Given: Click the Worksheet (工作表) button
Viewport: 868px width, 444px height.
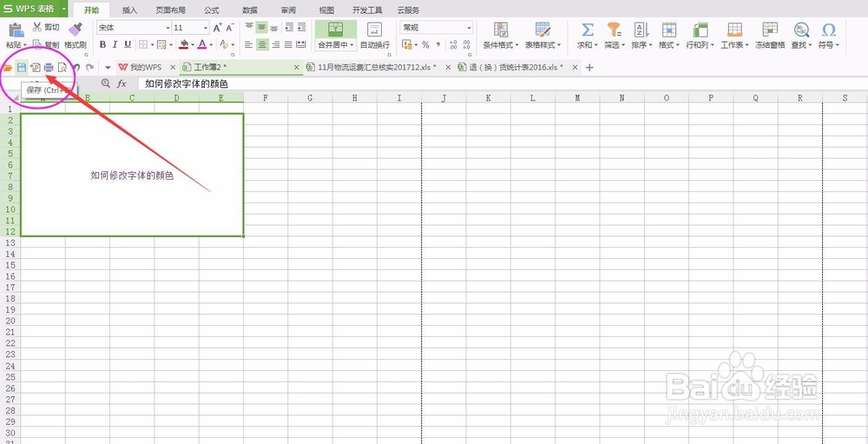Looking at the screenshot, I should click(735, 36).
